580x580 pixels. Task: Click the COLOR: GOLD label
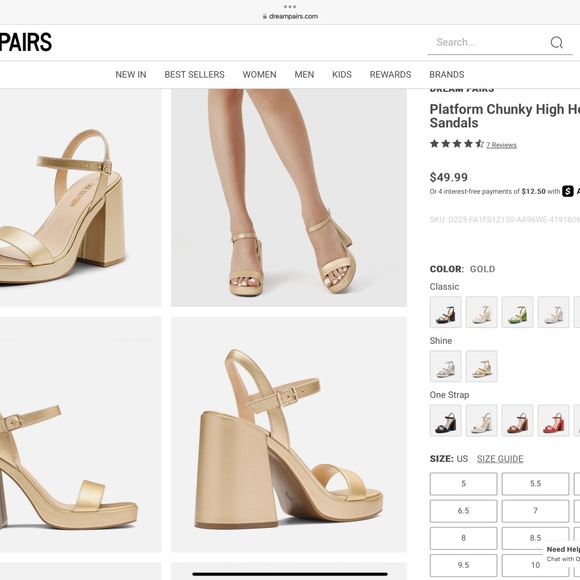pos(462,269)
